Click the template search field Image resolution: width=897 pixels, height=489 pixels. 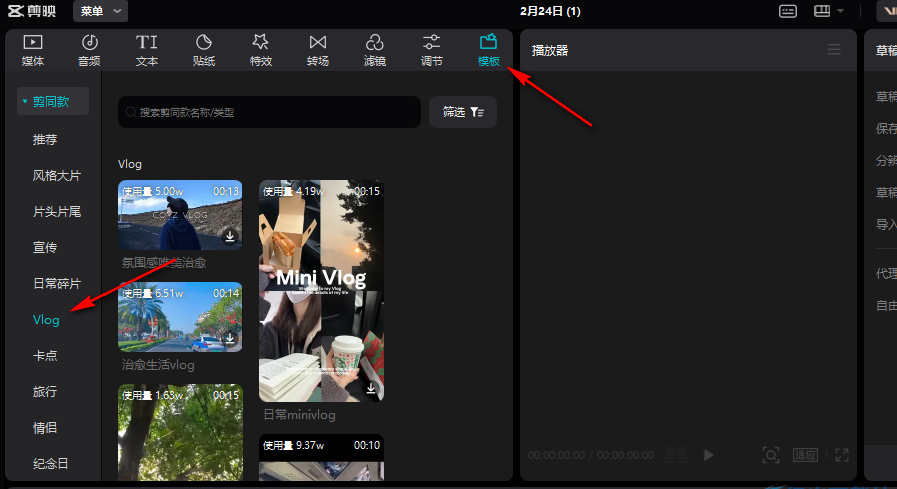[269, 112]
